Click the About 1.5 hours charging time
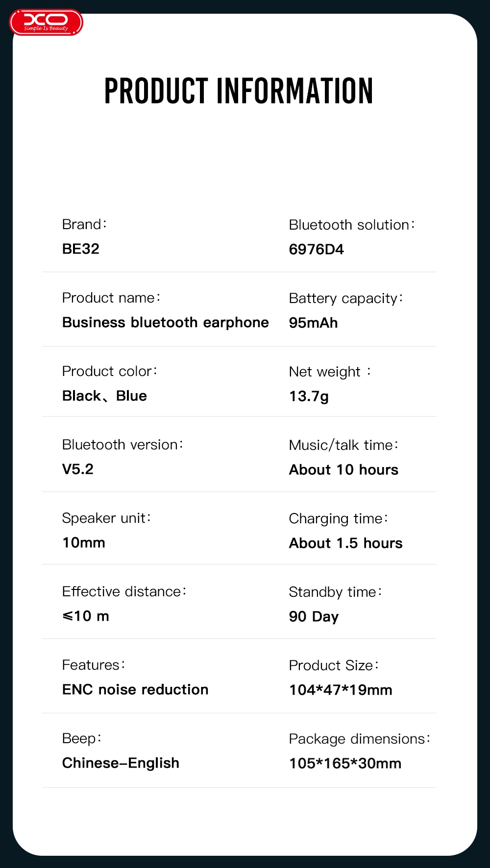This screenshot has height=868, width=490. [x=345, y=543]
